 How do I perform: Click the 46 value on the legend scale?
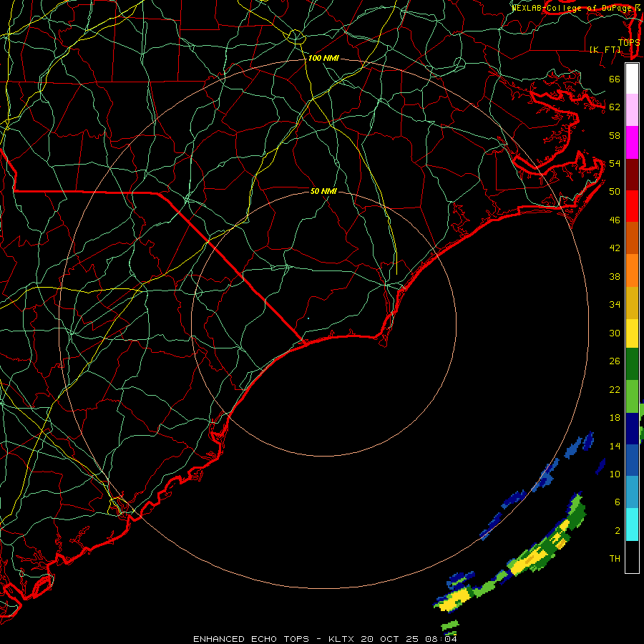[x=615, y=220]
